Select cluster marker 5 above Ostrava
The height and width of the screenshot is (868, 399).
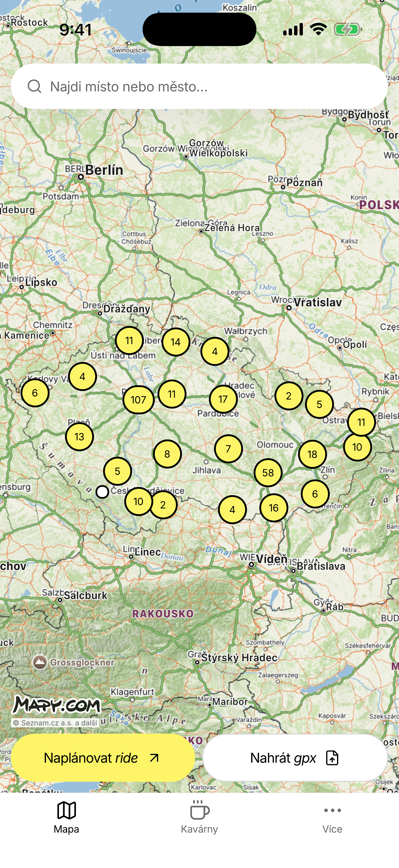click(x=319, y=404)
